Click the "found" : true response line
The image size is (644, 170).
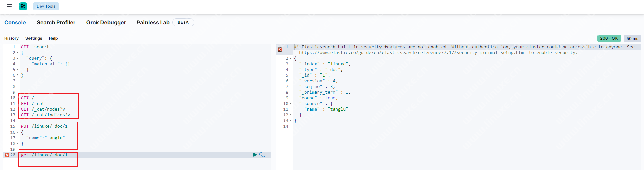[x=318, y=98]
